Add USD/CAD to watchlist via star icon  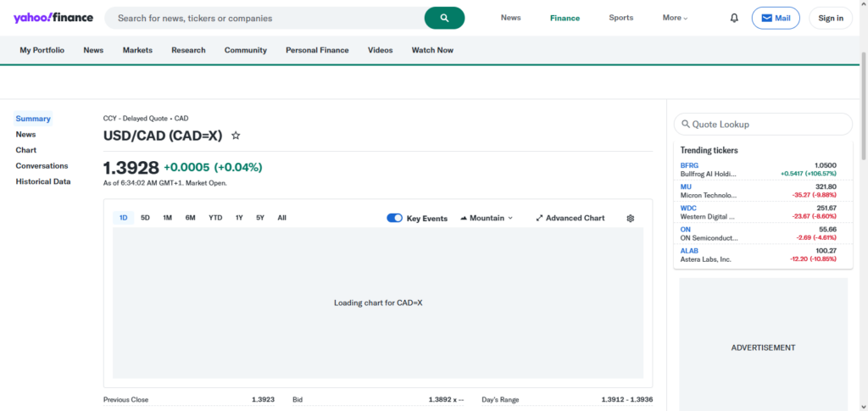[x=236, y=136]
